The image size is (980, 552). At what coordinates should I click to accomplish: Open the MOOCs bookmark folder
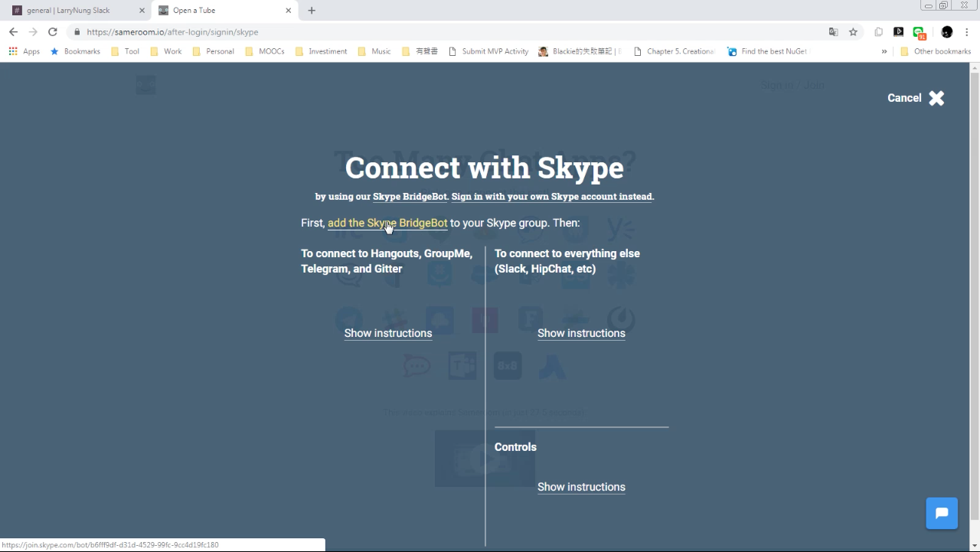pyautogui.click(x=265, y=51)
